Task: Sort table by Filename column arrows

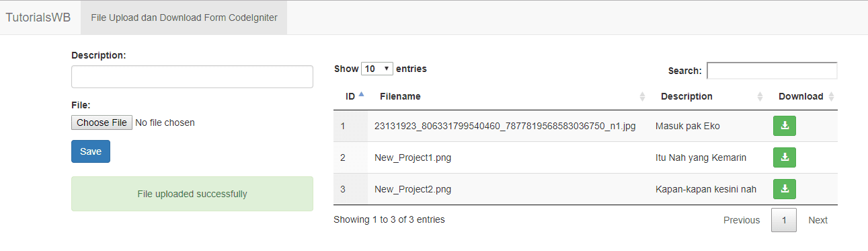Action: tap(642, 97)
